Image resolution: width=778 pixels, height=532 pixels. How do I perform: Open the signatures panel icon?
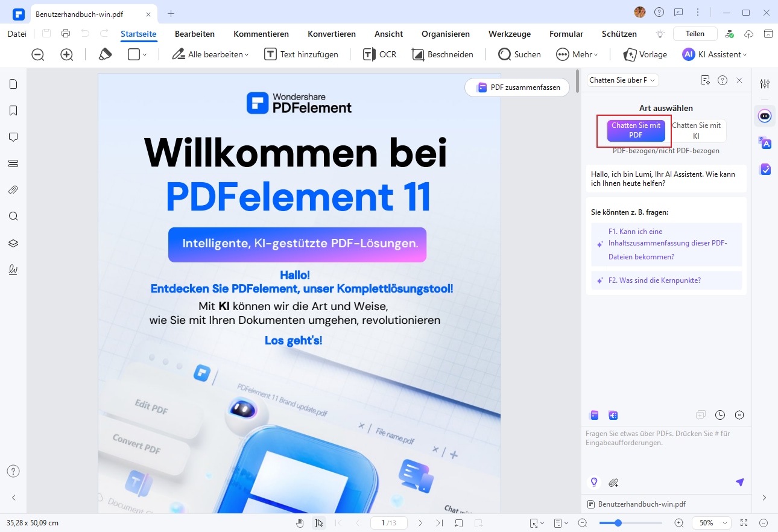point(13,270)
